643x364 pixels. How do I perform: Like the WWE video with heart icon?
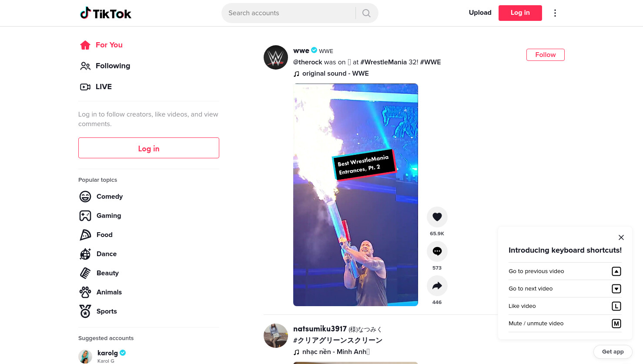tap(437, 217)
